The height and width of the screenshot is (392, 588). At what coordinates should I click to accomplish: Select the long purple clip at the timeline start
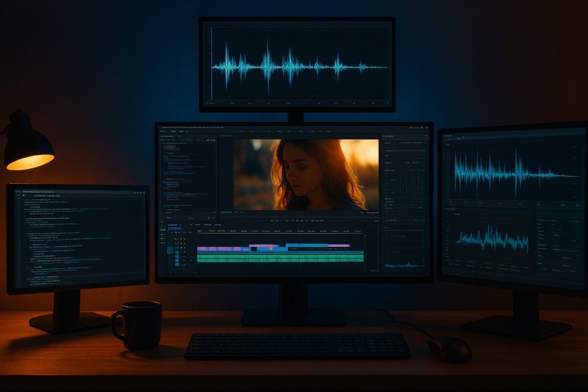pyautogui.click(x=224, y=249)
